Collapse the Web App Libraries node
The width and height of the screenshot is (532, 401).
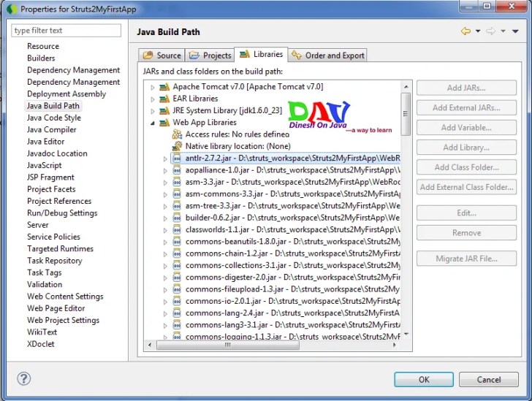(153, 123)
